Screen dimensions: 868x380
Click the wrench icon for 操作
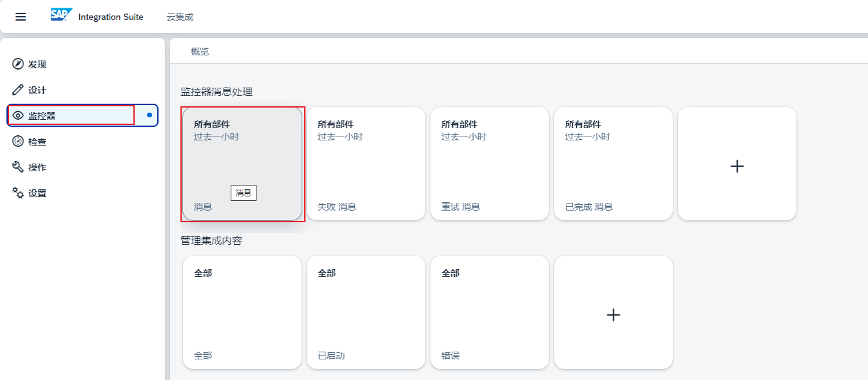[18, 167]
